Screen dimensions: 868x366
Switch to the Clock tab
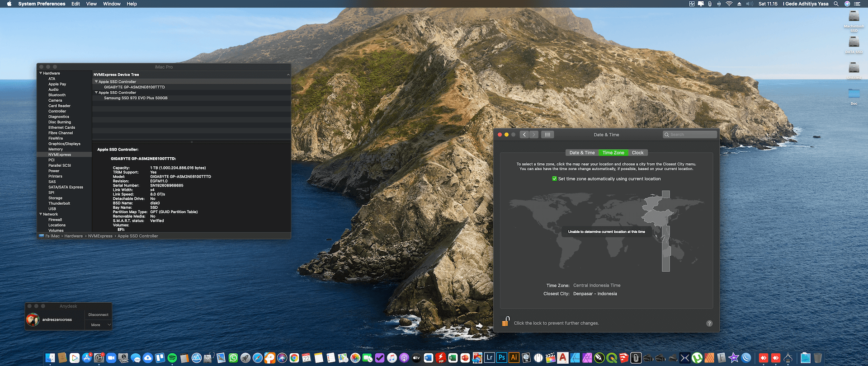[637, 153]
